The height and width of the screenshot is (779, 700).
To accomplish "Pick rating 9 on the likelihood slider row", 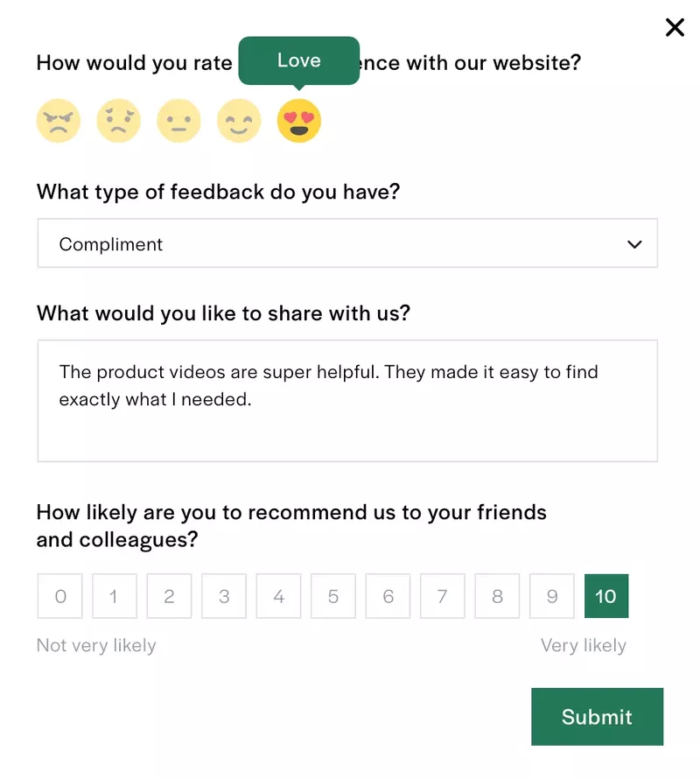I will pyautogui.click(x=551, y=596).
